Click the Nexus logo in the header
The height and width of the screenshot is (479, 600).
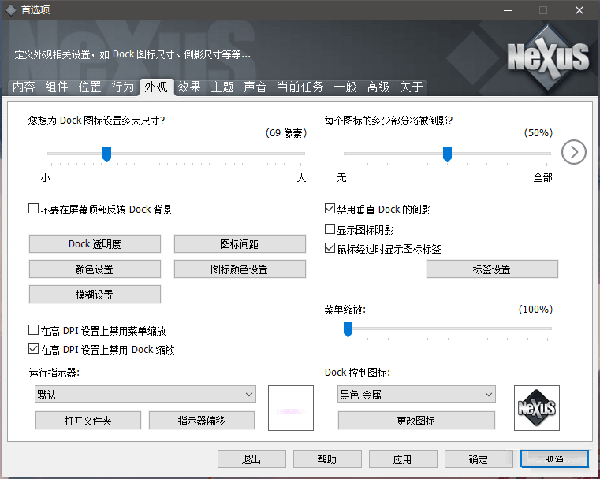(x=548, y=59)
